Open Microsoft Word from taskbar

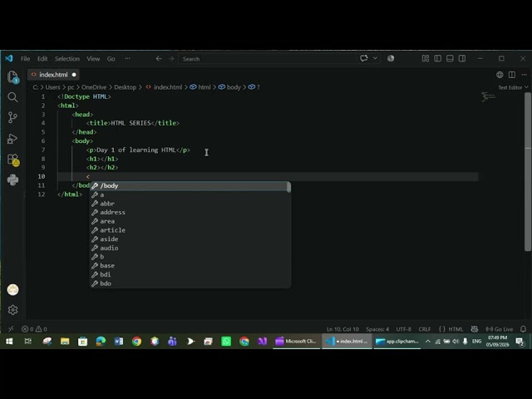[x=119, y=341]
